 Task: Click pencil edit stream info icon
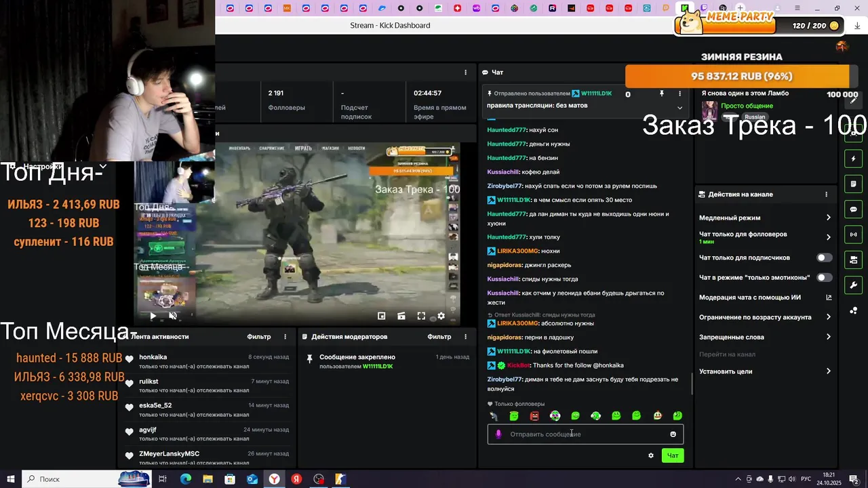tap(854, 100)
